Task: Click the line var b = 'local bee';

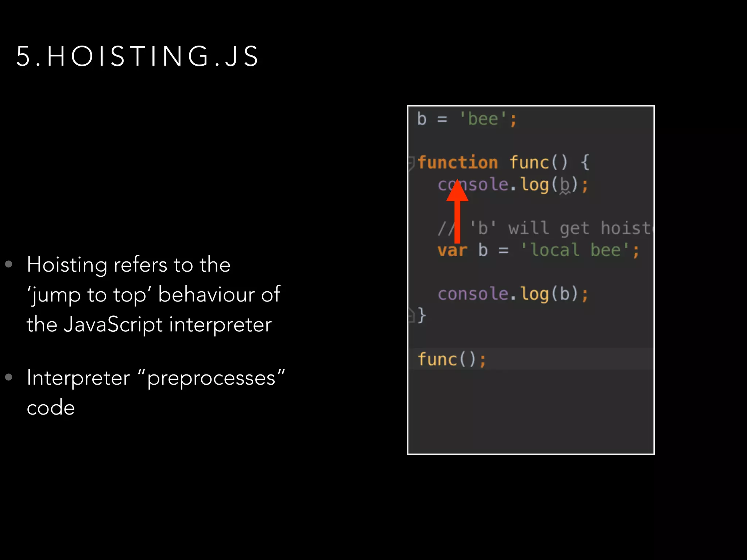Action: (538, 250)
